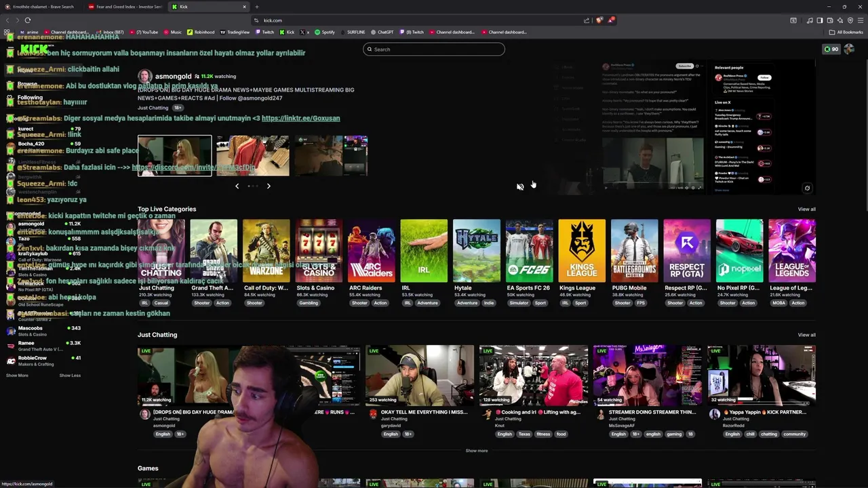This screenshot has height=488, width=868.
Task: Click the FPS tag under PUBG Mobile
Action: click(641, 303)
